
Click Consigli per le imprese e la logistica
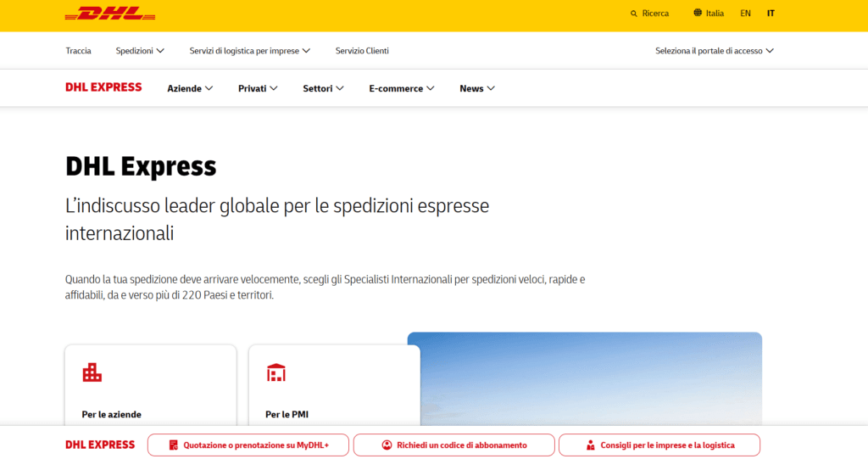click(659, 445)
